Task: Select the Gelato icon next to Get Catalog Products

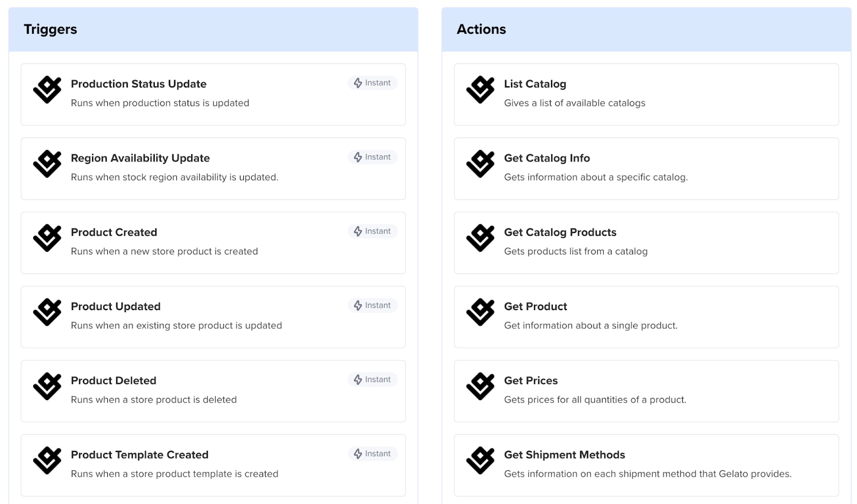Action: coord(480,238)
